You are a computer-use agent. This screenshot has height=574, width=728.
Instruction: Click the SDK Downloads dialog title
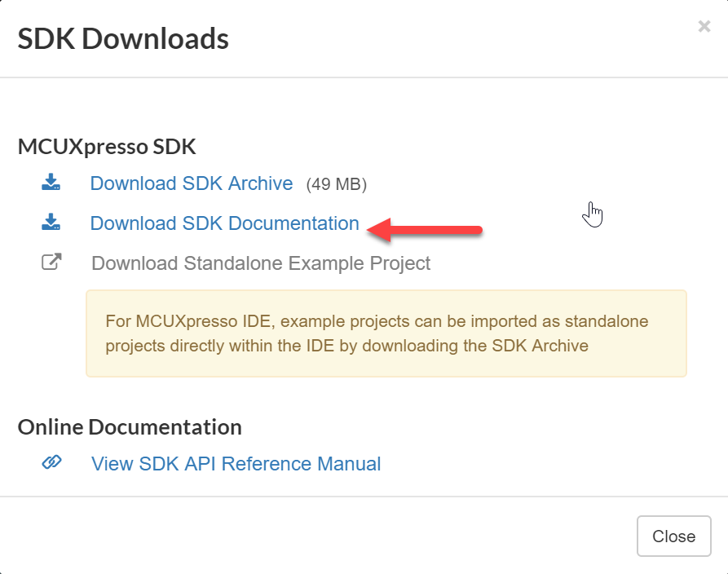click(123, 38)
